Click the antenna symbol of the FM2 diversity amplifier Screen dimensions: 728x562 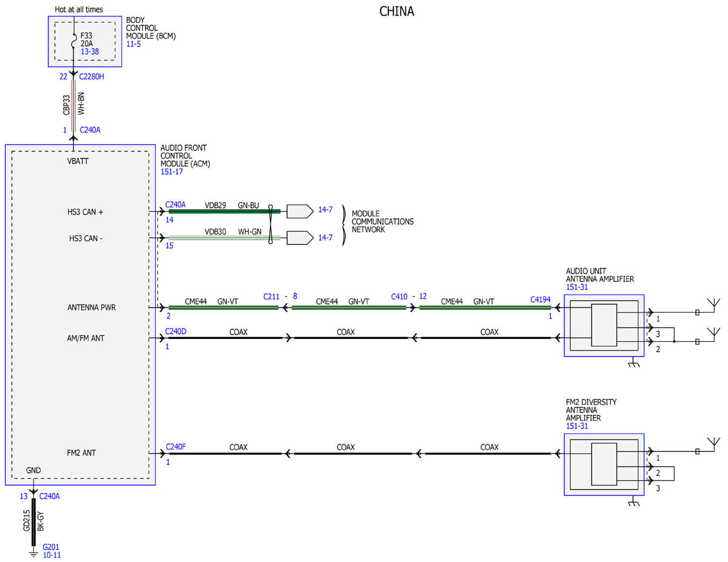tap(714, 443)
